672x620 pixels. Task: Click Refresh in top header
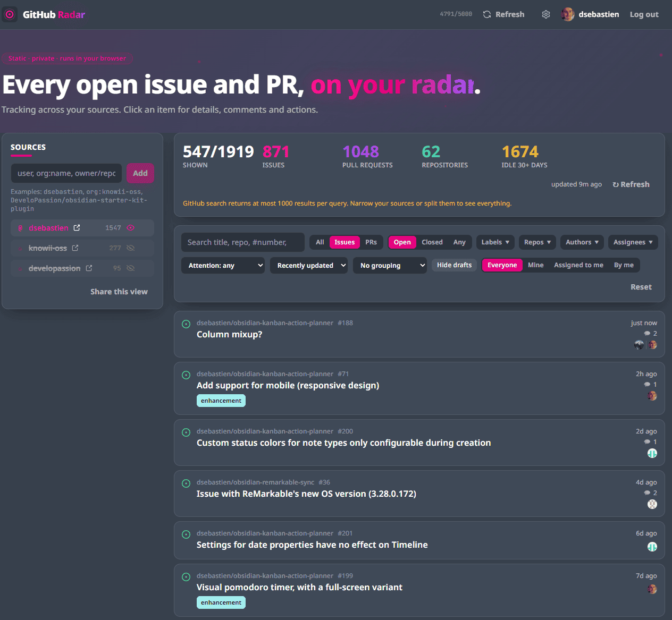point(503,14)
